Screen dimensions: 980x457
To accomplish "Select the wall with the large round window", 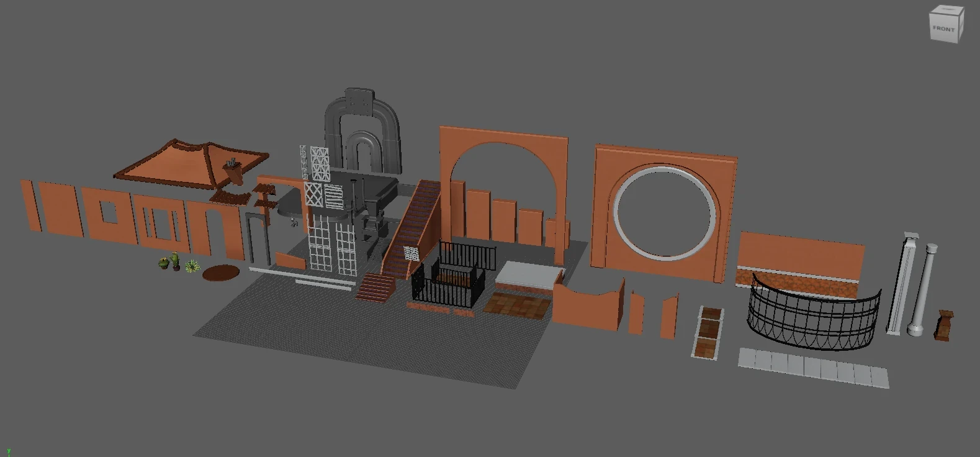I will (x=665, y=212).
